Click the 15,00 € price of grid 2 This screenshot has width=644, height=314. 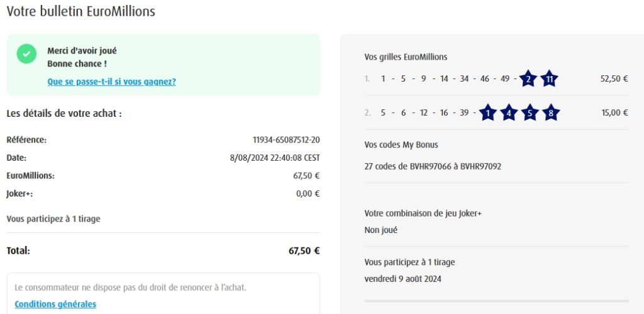pyautogui.click(x=614, y=113)
